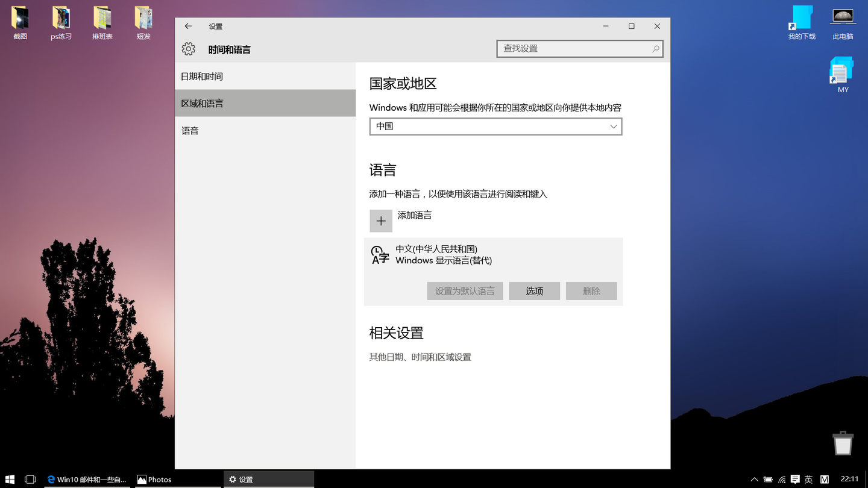Click the 删除 button

(x=591, y=290)
